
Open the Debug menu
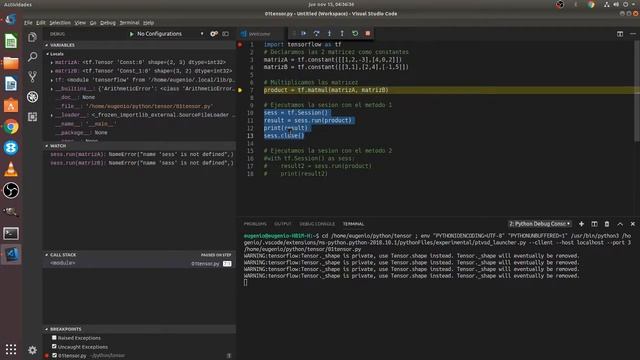[x=108, y=23]
